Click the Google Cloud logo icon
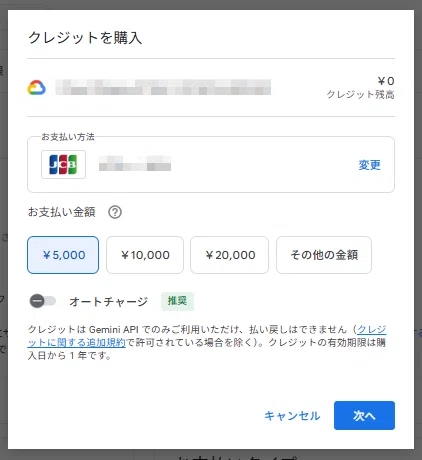The image size is (422, 460). (x=37, y=88)
